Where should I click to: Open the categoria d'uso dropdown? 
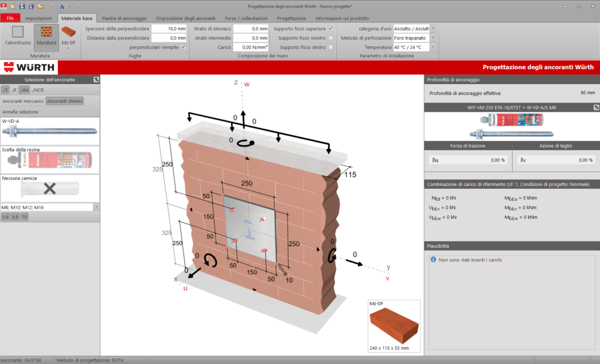(x=432, y=28)
